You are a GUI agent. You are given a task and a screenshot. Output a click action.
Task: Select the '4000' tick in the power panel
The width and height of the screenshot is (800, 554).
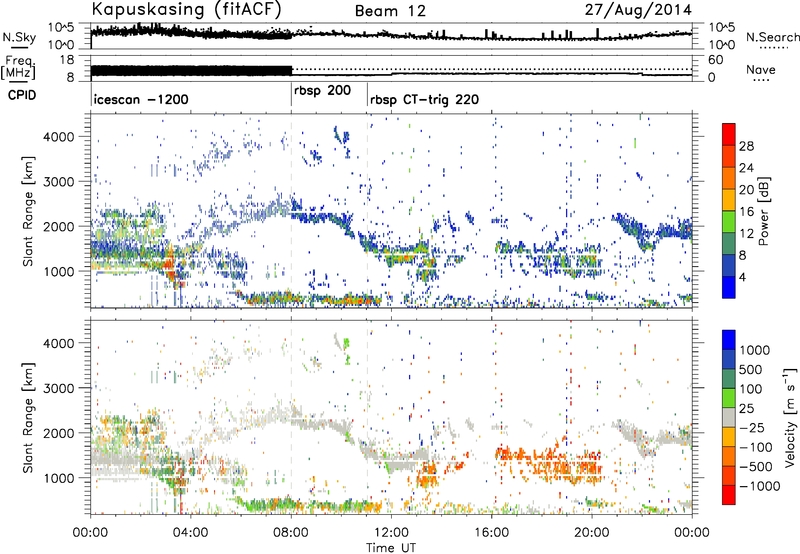pyautogui.click(x=59, y=137)
